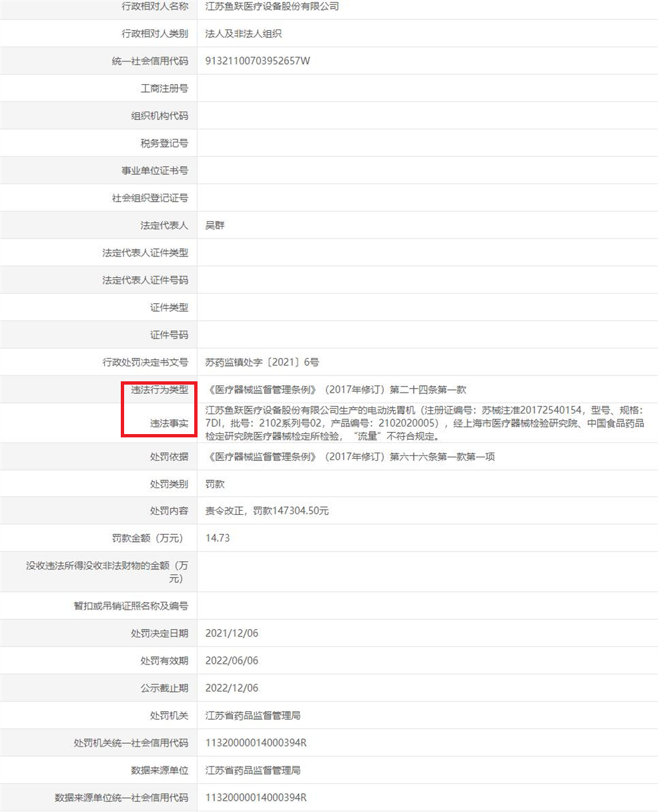Viewport: 658px width, 812px height.
Task: Select the label 数据来源单位统一社会信用代码
Action: 121,797
